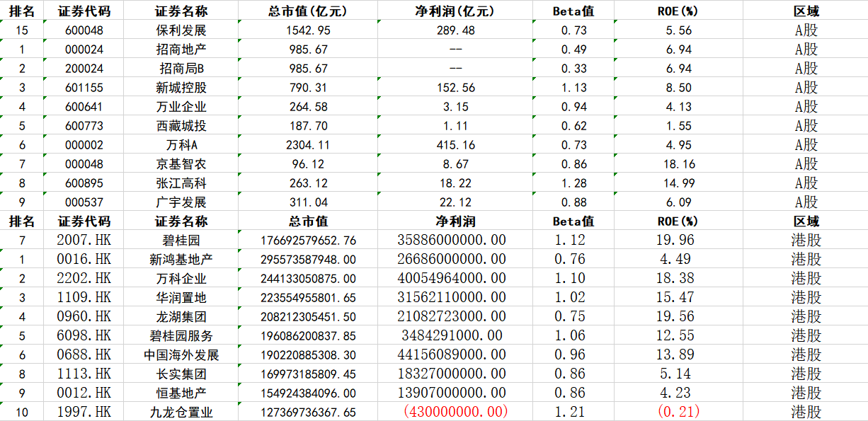Select top header 净利润(亿元)

tap(455, 11)
